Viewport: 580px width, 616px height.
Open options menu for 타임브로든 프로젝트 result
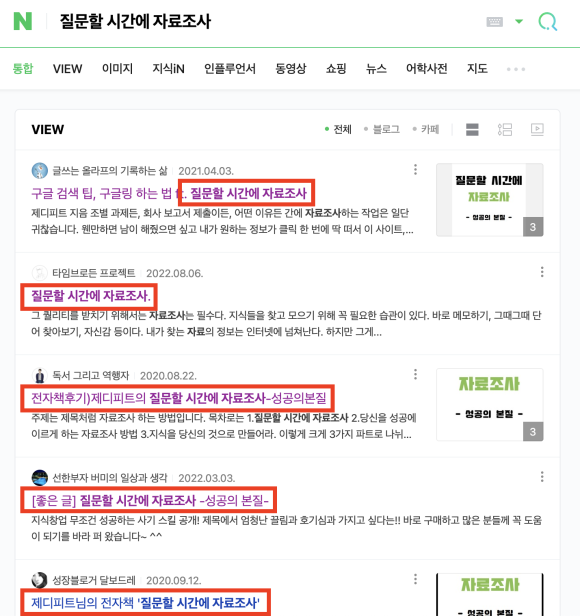(542, 272)
